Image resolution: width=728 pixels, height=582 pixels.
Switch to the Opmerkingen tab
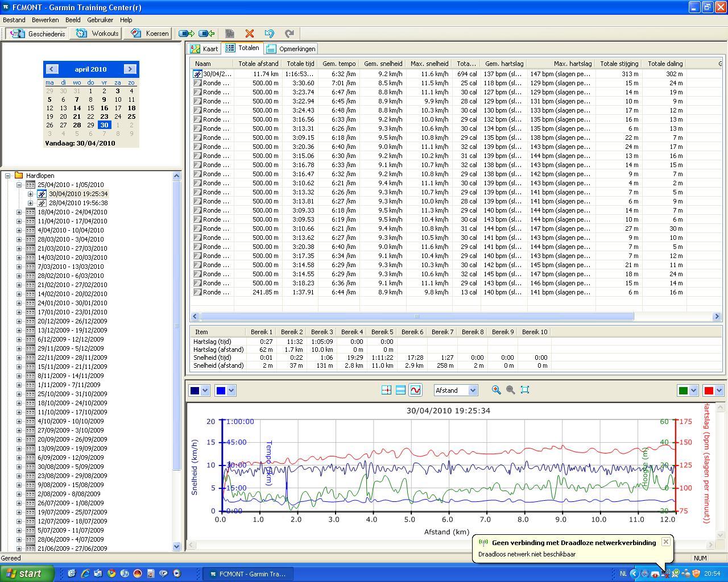click(291, 49)
